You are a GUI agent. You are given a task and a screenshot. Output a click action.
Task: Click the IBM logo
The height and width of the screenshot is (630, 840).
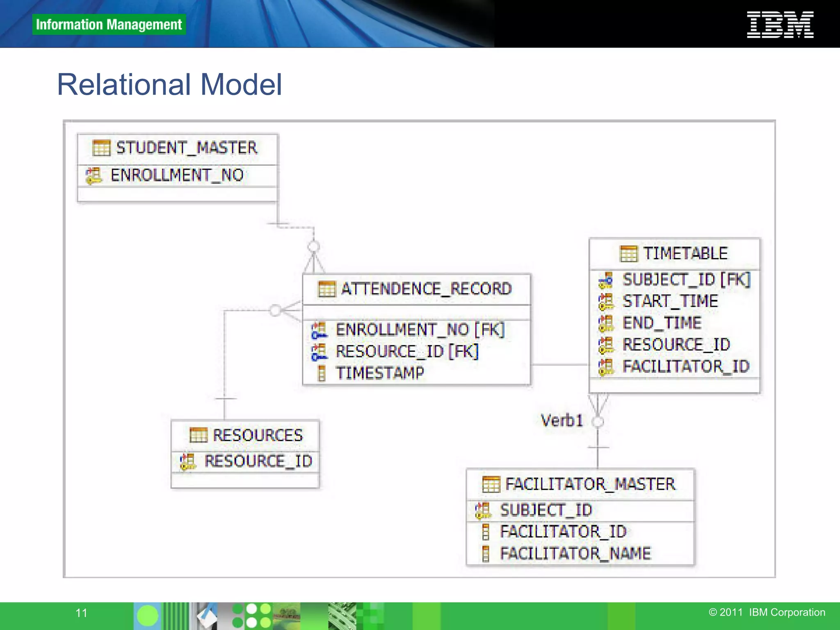tap(780, 25)
